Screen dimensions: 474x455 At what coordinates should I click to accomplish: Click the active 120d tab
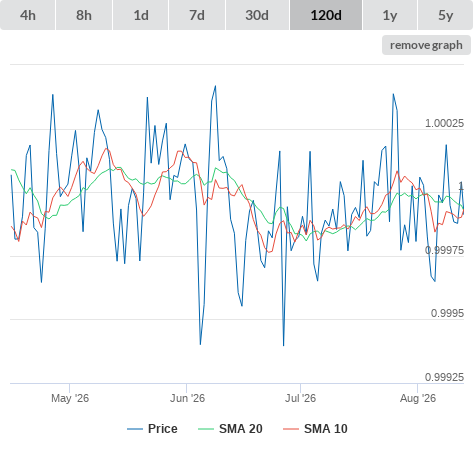(326, 15)
